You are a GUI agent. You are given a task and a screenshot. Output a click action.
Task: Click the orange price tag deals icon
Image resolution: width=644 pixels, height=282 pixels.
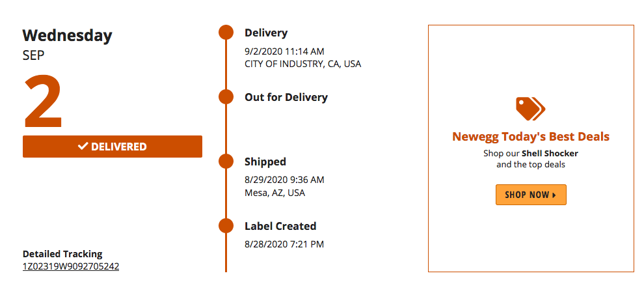531,109
